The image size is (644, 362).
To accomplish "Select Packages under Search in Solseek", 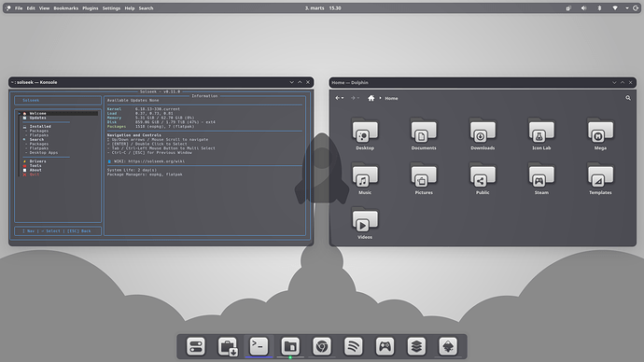I will coord(39,144).
